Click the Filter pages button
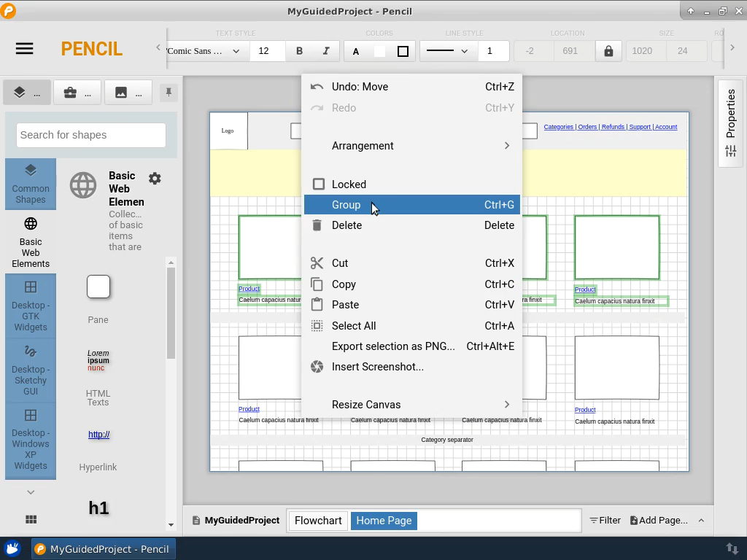 click(x=605, y=521)
